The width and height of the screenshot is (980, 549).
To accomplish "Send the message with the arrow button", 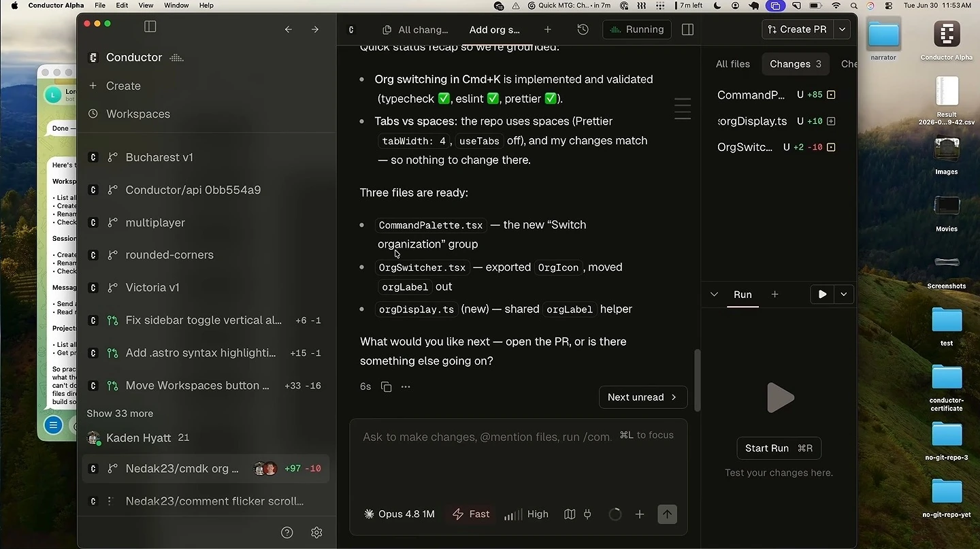I will pos(667,514).
